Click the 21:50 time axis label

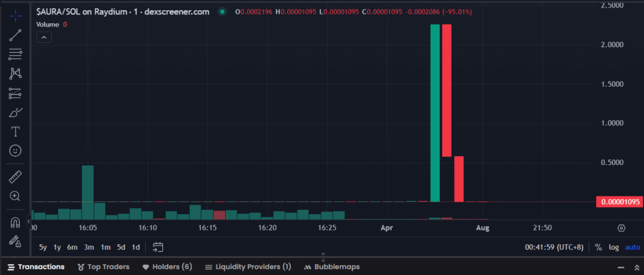(x=541, y=227)
